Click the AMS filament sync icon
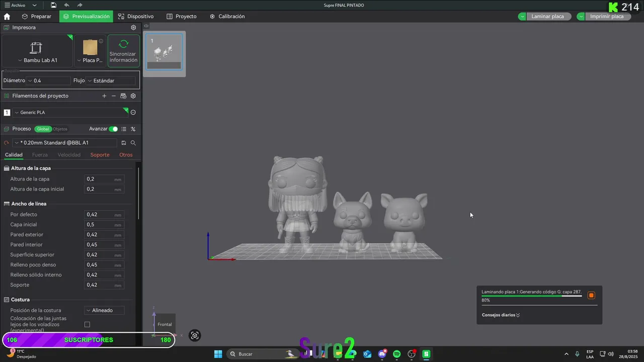Screen dimensions: 644x362 click(x=123, y=96)
